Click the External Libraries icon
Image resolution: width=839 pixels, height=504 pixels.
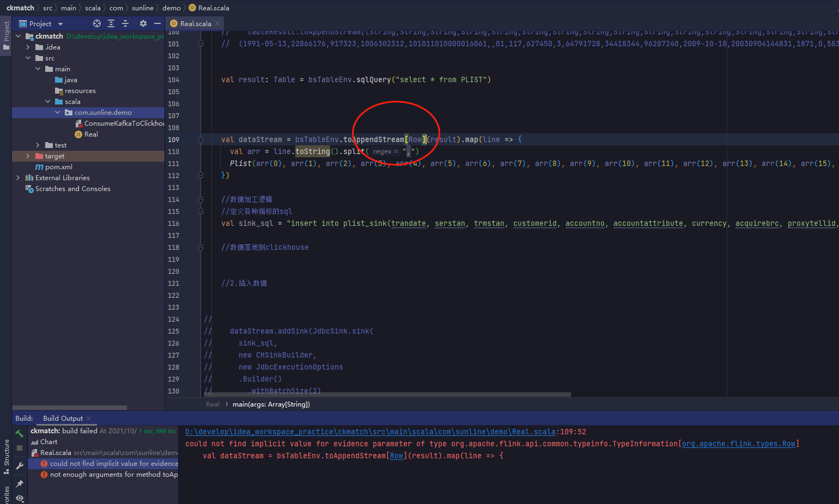pyautogui.click(x=29, y=178)
